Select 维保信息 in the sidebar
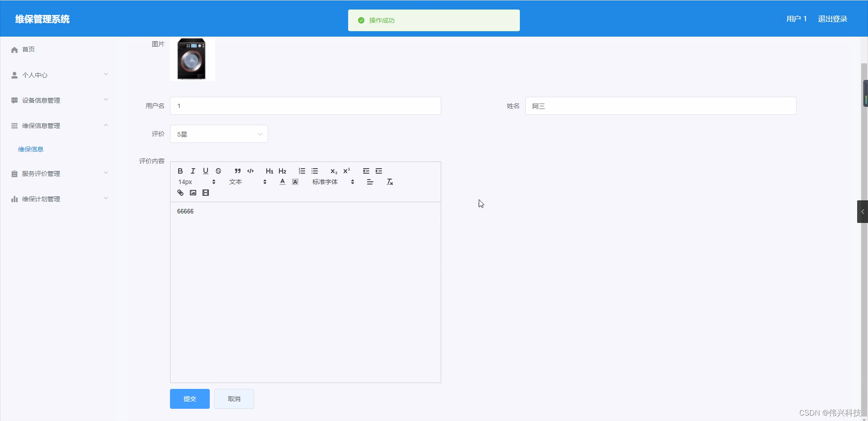The image size is (868, 421). click(30, 149)
